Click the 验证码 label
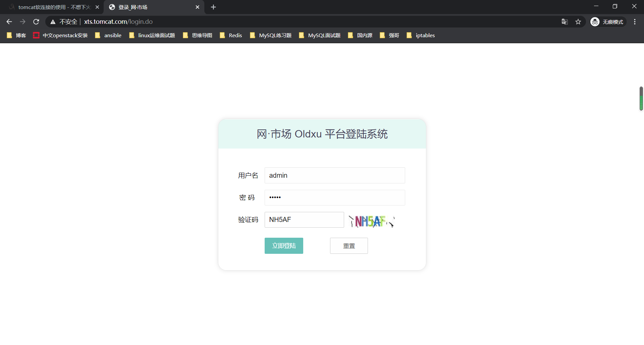The image size is (644, 345). (248, 220)
